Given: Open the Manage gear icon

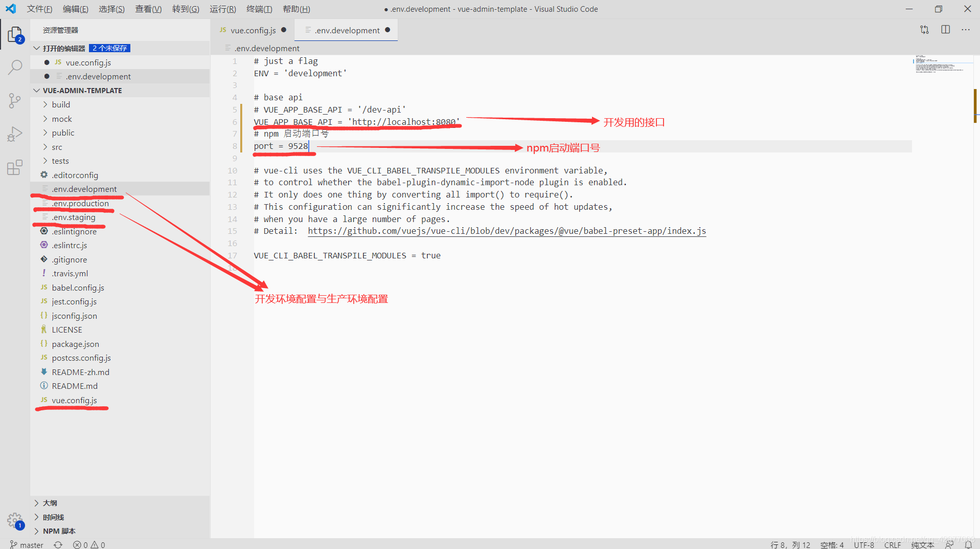Looking at the screenshot, I should [15, 521].
